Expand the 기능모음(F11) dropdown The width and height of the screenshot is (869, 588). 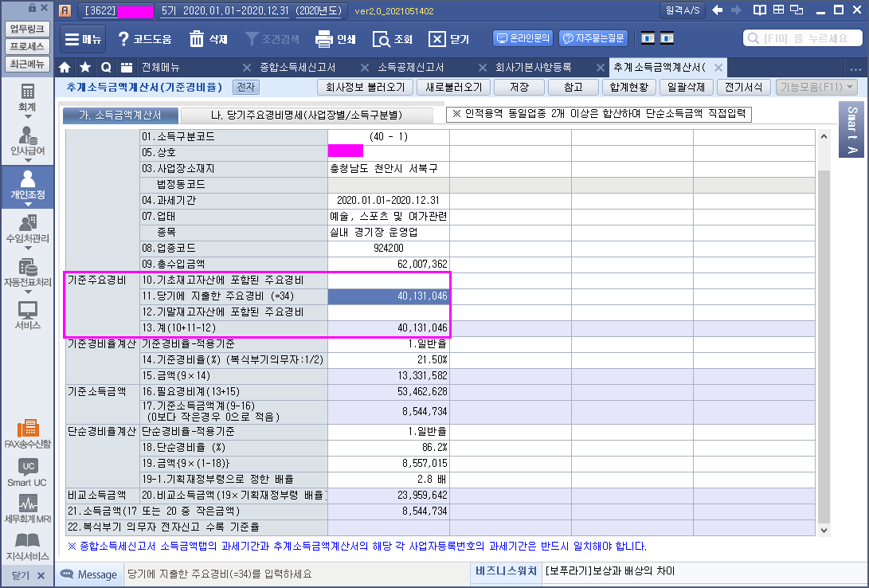pyautogui.click(x=817, y=87)
